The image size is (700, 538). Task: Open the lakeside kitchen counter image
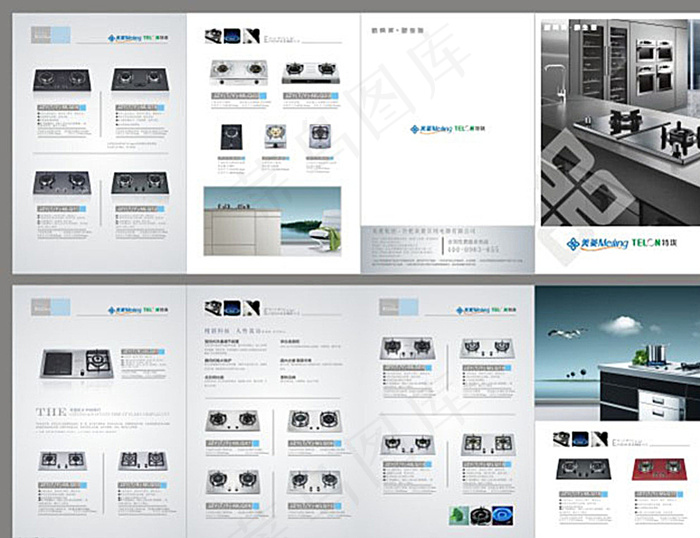[x=272, y=221]
